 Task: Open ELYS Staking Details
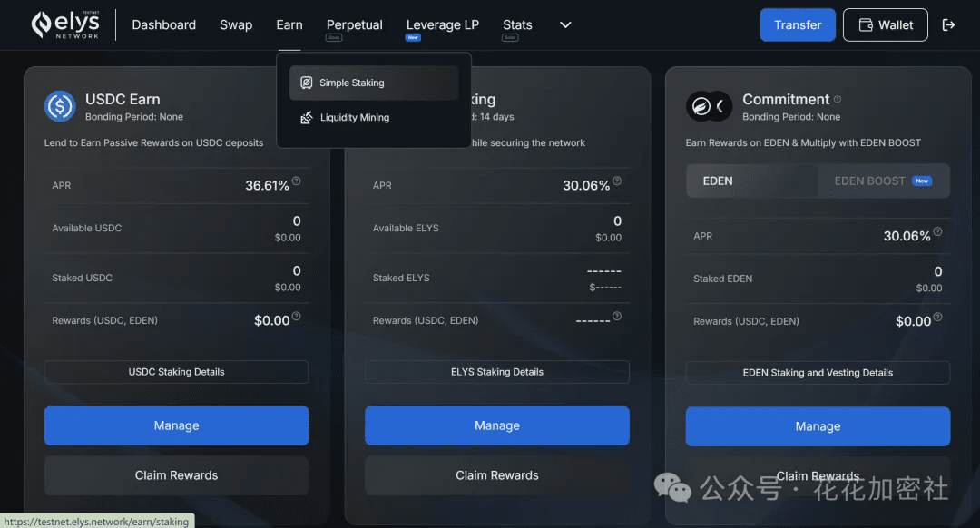pos(497,372)
